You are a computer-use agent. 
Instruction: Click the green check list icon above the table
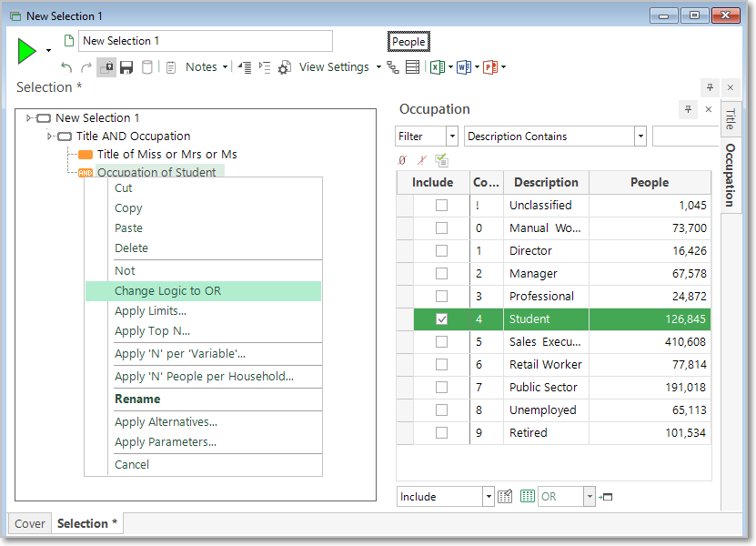click(x=441, y=160)
